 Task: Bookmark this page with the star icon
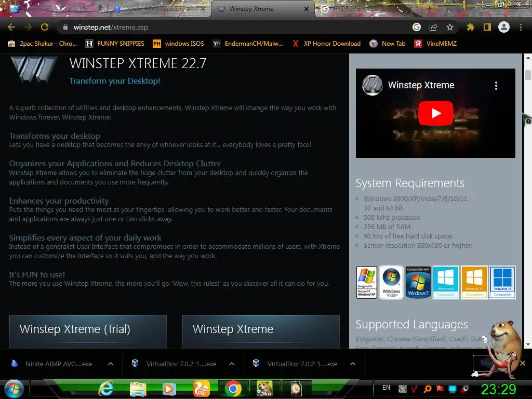click(x=450, y=27)
